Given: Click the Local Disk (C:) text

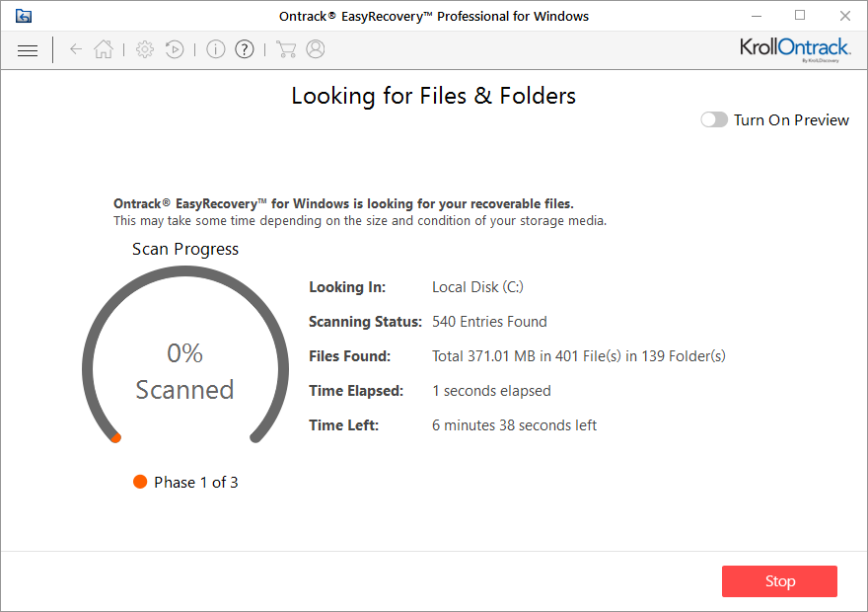Looking at the screenshot, I should 477,287.
